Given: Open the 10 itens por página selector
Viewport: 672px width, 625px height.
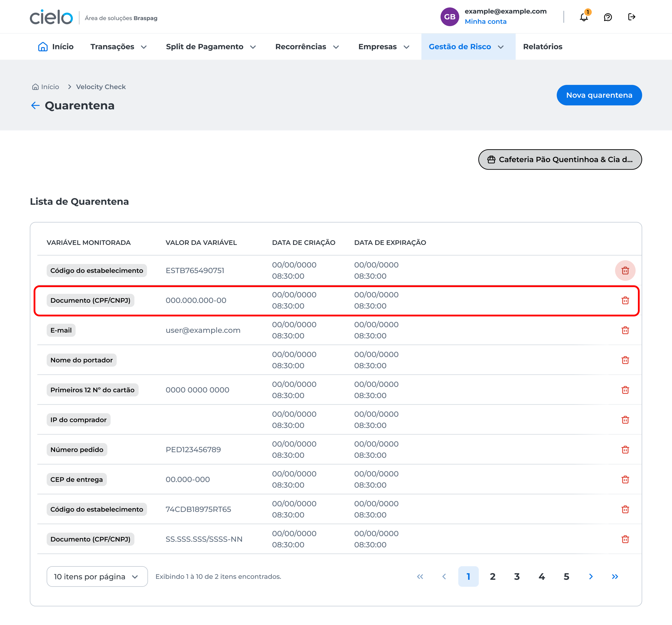Looking at the screenshot, I should (x=97, y=576).
